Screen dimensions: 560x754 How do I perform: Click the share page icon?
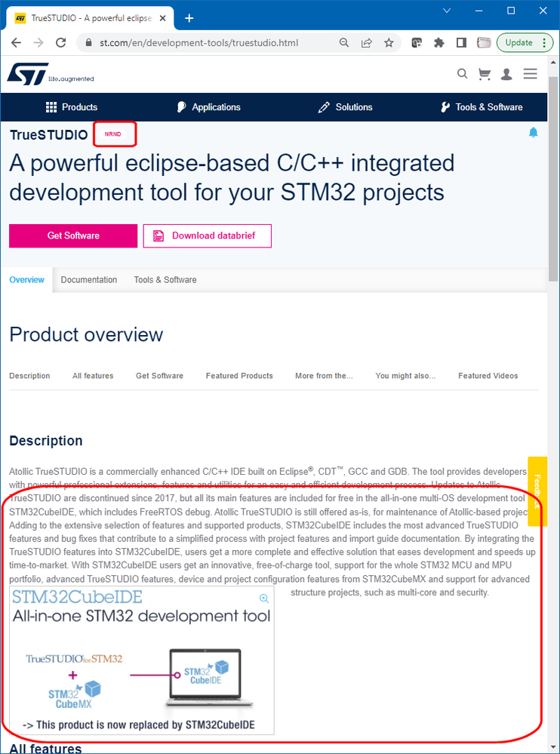point(366,43)
